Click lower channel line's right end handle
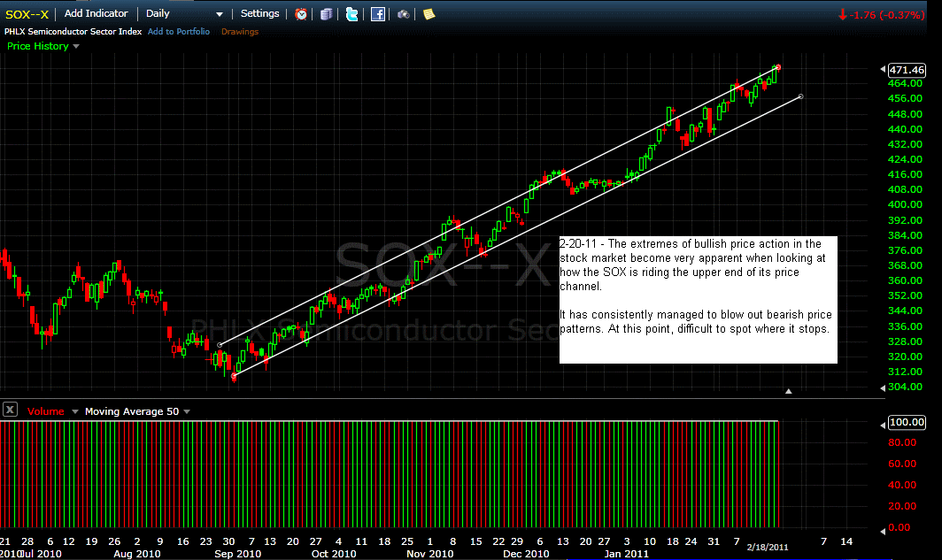 click(801, 96)
